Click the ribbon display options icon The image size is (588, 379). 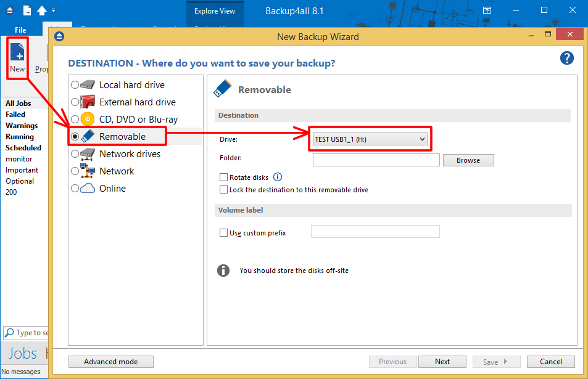487,10
